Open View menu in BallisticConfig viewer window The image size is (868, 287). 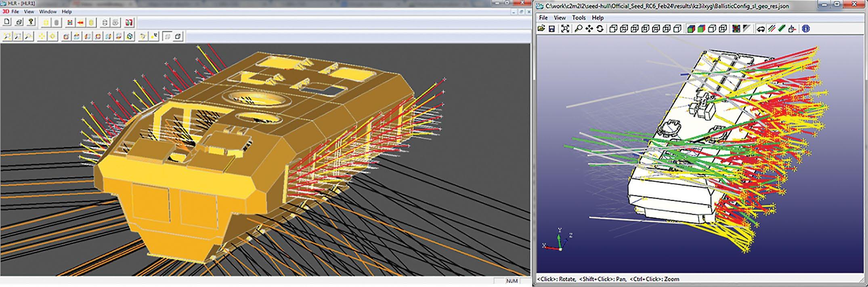[x=560, y=18]
